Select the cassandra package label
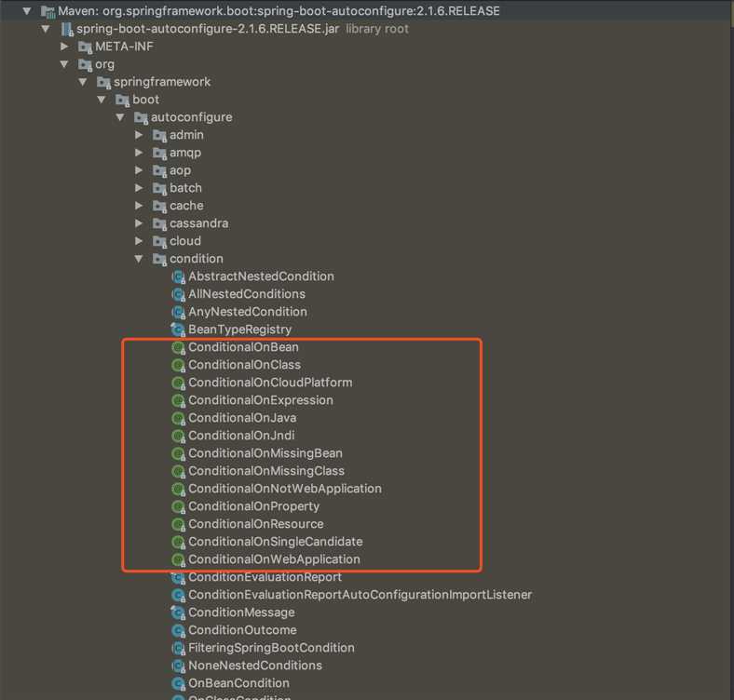Viewport: 734px width, 700px height. coord(199,223)
